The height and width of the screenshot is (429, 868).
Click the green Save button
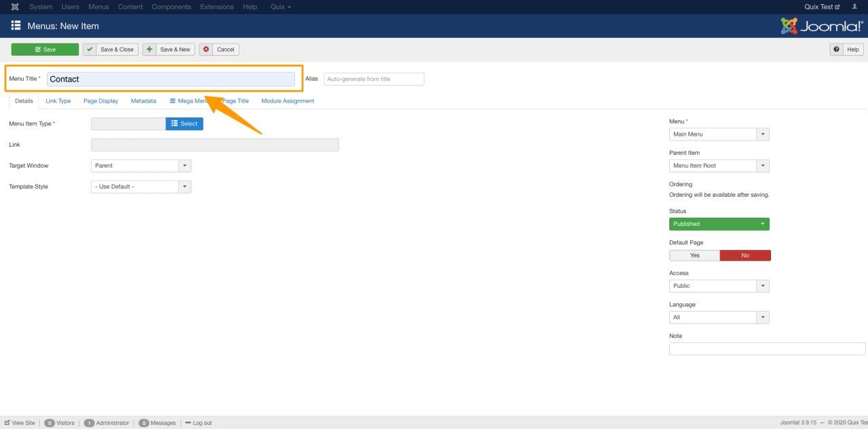tap(45, 50)
